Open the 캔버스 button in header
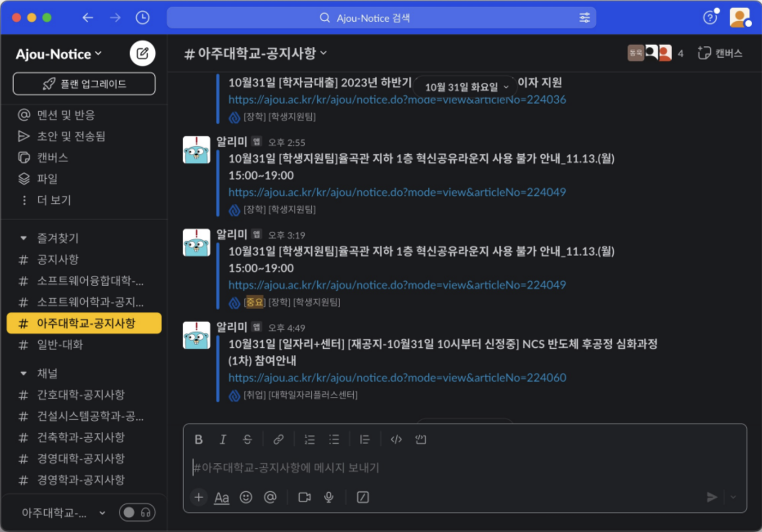The image size is (762, 532). tap(720, 53)
